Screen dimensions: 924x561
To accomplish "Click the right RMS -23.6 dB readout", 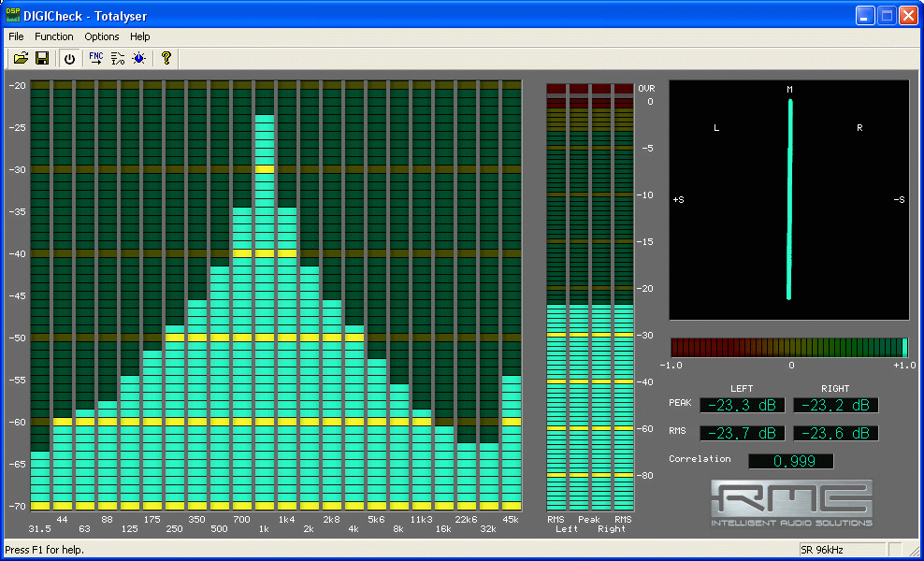I will 835,433.
